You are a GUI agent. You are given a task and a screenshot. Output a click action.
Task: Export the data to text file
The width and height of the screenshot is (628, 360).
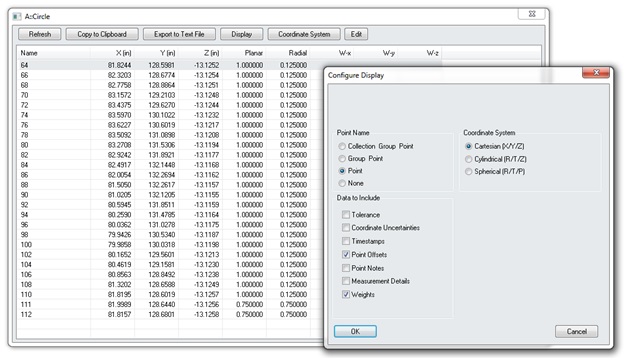pyautogui.click(x=179, y=34)
